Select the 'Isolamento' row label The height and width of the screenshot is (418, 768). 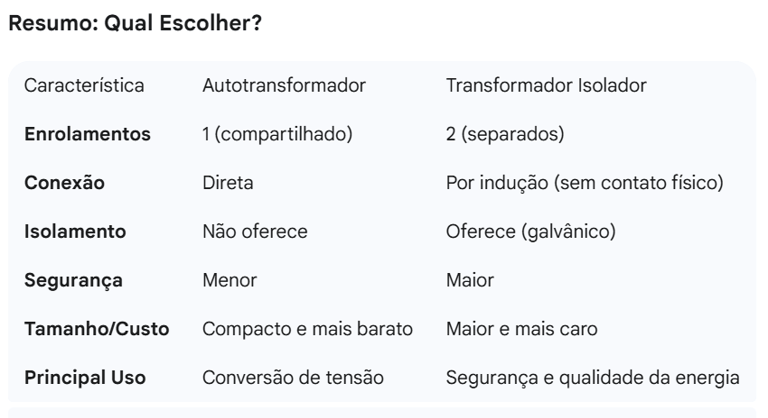(75, 231)
